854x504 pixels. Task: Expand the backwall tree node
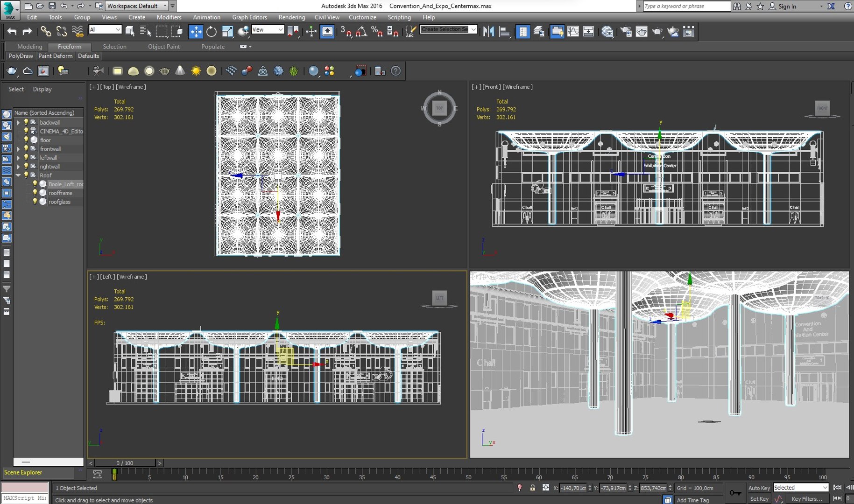18,123
